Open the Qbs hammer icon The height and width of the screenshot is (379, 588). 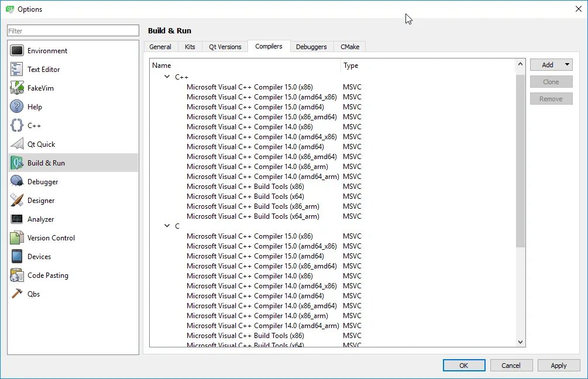tap(17, 294)
